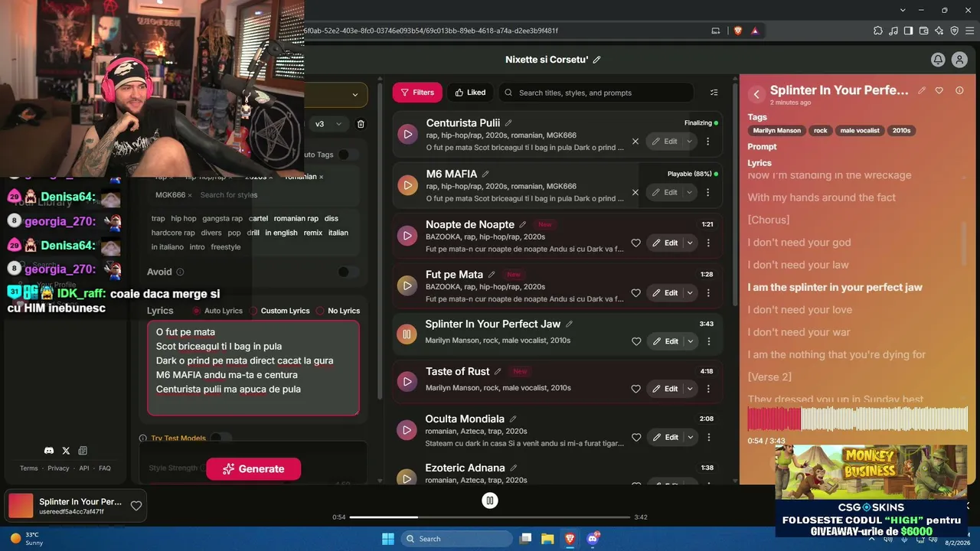Click Edit for Fut pe Mata
Viewport: 980px width, 551px height.
(665, 293)
